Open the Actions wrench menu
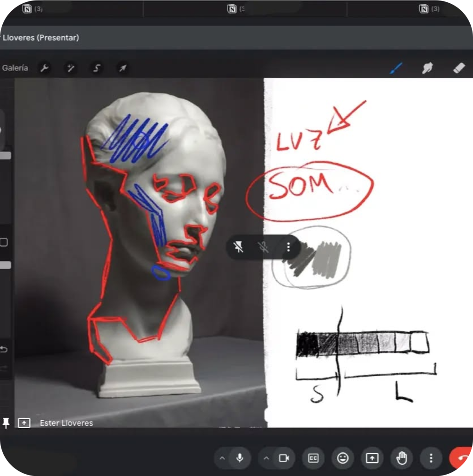The height and width of the screenshot is (476, 473). tap(45, 68)
